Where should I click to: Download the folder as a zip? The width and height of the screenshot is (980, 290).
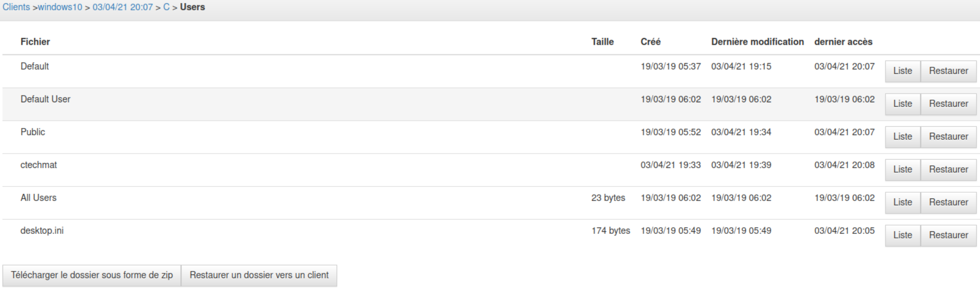tap(92, 275)
